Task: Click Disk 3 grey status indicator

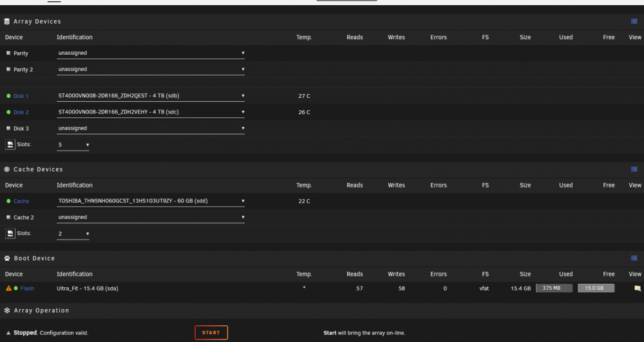Action: [8, 128]
